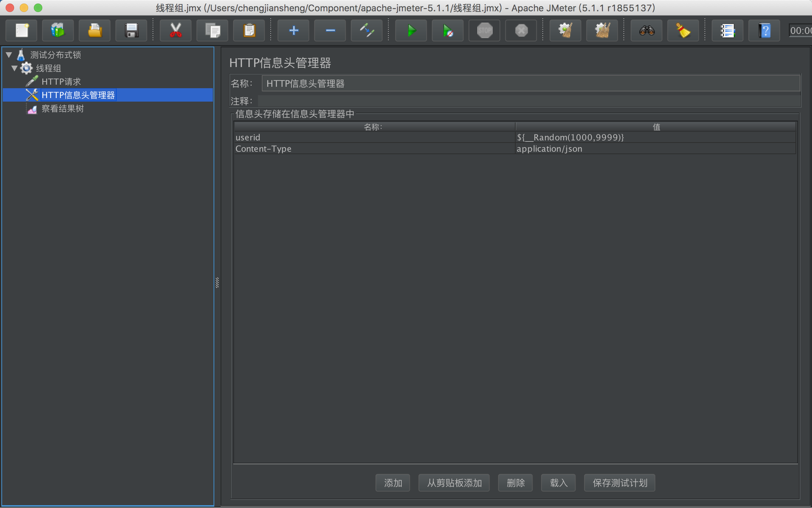Select the 察看结果树 listener item
The height and width of the screenshot is (508, 812).
click(62, 109)
